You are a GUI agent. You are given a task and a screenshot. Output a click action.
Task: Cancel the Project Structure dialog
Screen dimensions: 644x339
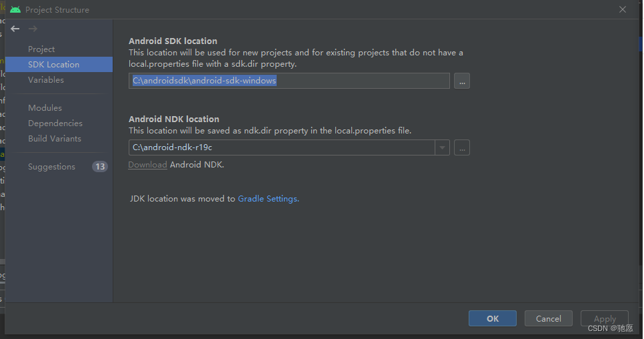548,318
